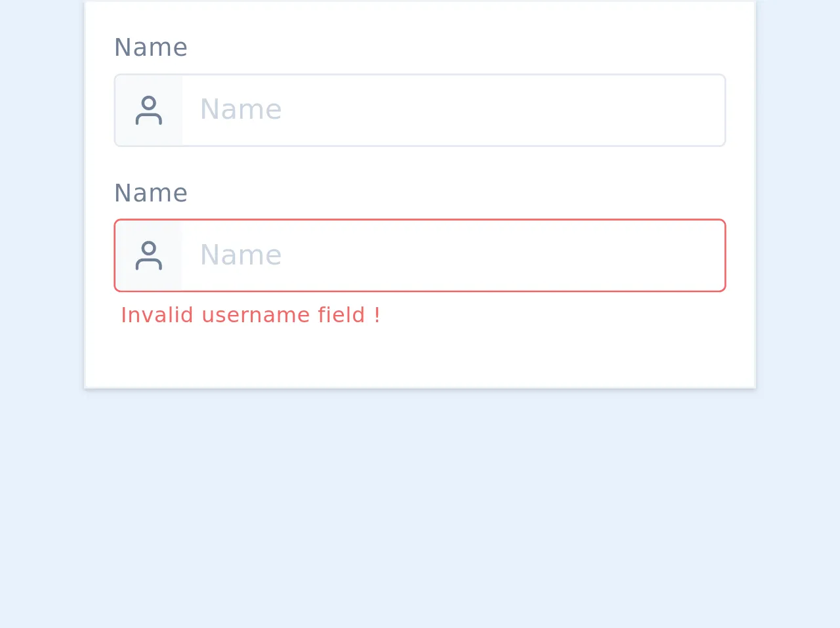Click the Name placeholder text in the first input
The width and height of the screenshot is (840, 628).
(241, 110)
